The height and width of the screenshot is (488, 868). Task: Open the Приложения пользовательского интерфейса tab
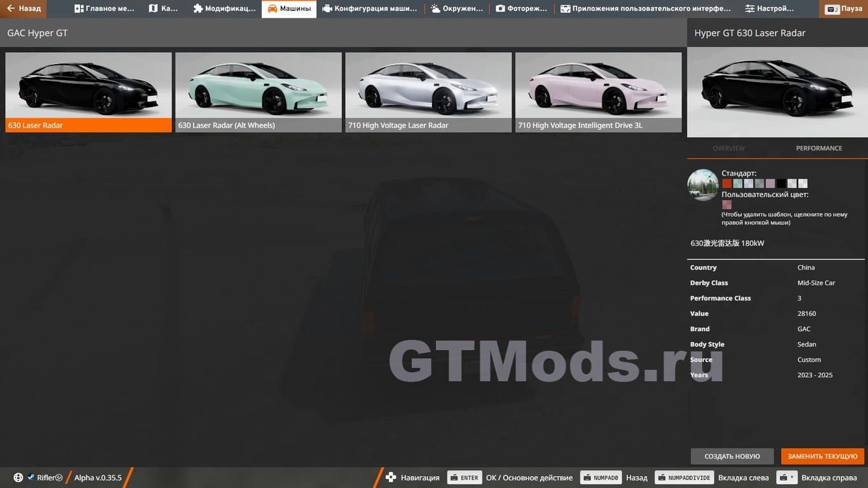(x=646, y=9)
